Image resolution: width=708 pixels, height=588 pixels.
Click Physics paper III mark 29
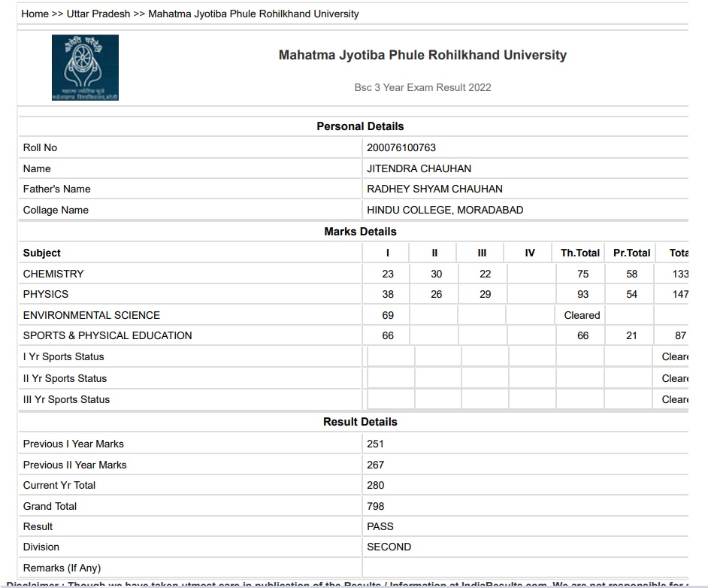pos(486,295)
